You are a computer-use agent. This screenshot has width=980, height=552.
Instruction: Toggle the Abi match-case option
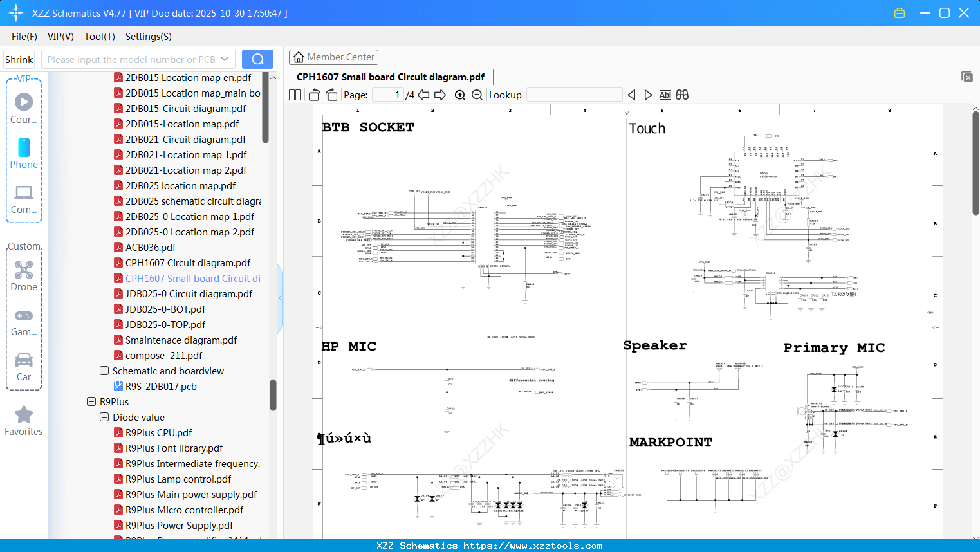coord(665,95)
